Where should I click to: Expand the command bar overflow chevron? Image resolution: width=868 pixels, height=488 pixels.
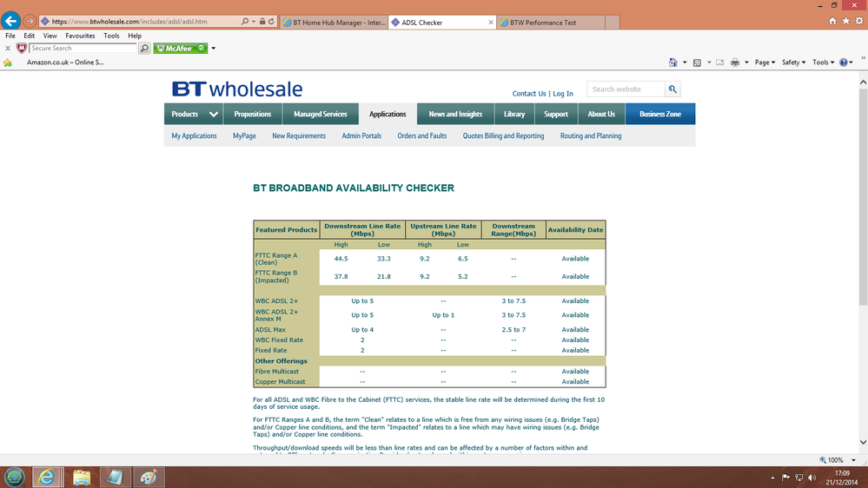[x=863, y=57]
